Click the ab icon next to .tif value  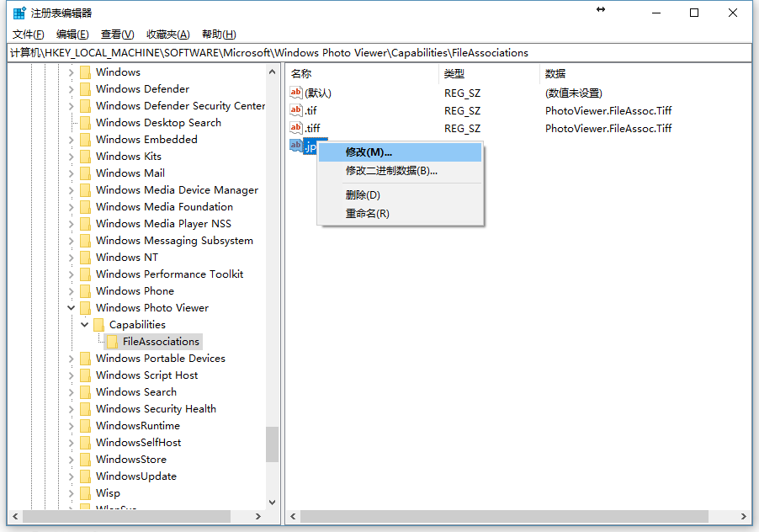pos(295,110)
